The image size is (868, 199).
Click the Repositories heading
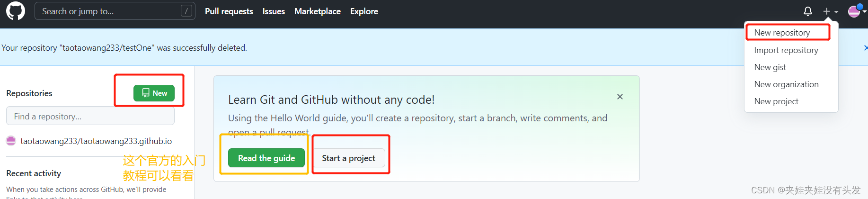[29, 93]
